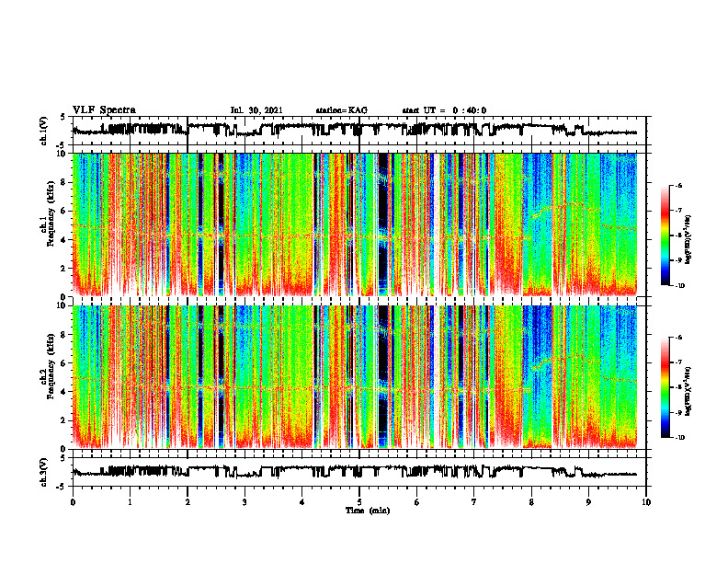The width and height of the screenshot is (728, 563).
Task: Click the "-10" tick on ch.2 colorbar
Action: [x=680, y=438]
